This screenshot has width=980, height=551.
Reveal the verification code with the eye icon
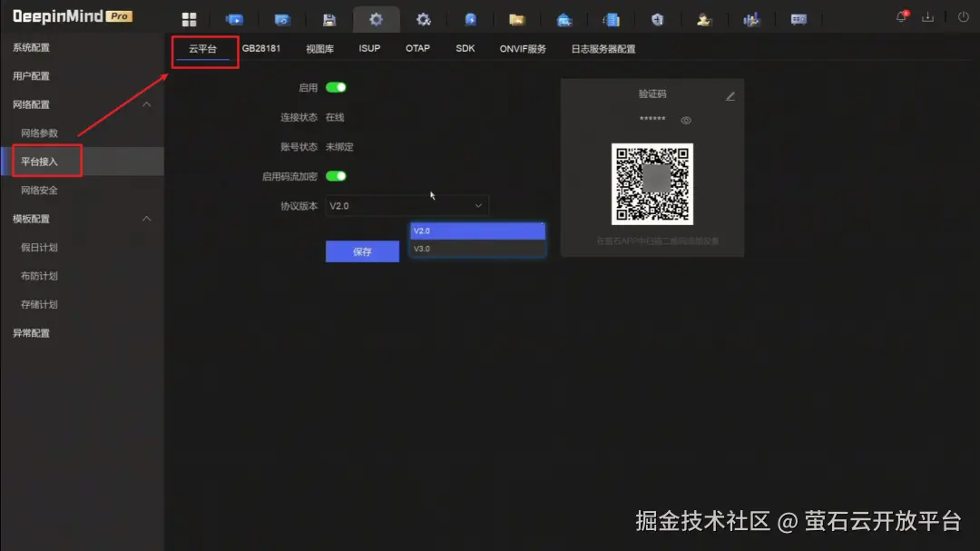click(x=686, y=119)
